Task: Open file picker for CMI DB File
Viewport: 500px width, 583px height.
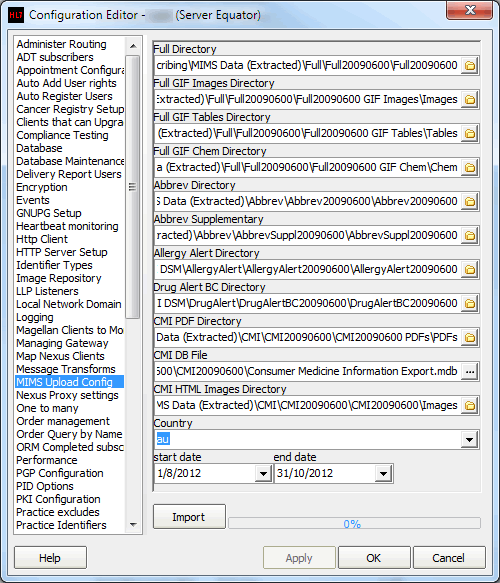Action: click(x=470, y=372)
